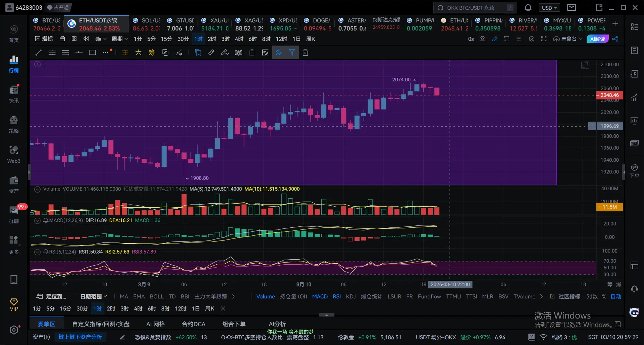644x345 pixels.
Task: Select the trend line drawing tool
Action: (39, 53)
